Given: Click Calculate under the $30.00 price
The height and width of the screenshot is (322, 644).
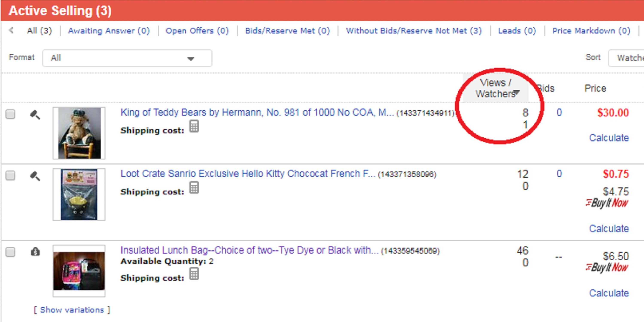Looking at the screenshot, I should pos(609,138).
